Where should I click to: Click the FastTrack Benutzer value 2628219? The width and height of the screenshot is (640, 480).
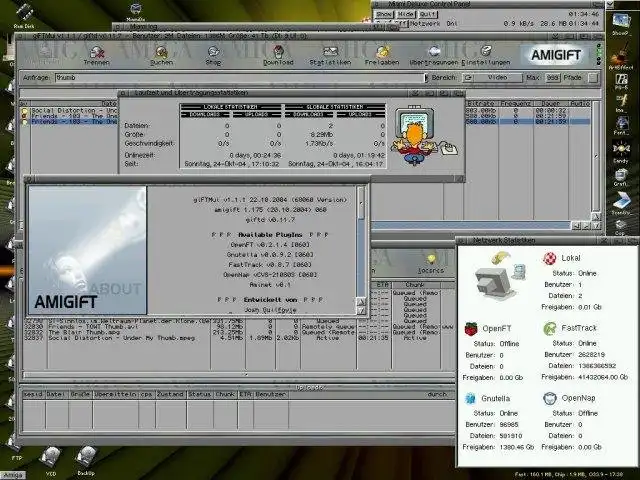(x=591, y=355)
